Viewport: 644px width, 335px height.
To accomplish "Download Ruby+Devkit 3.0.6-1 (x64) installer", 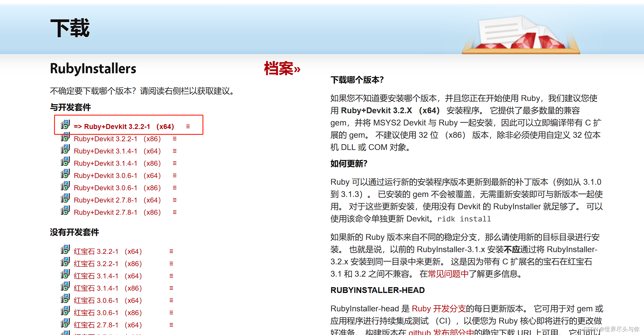I will point(117,176).
